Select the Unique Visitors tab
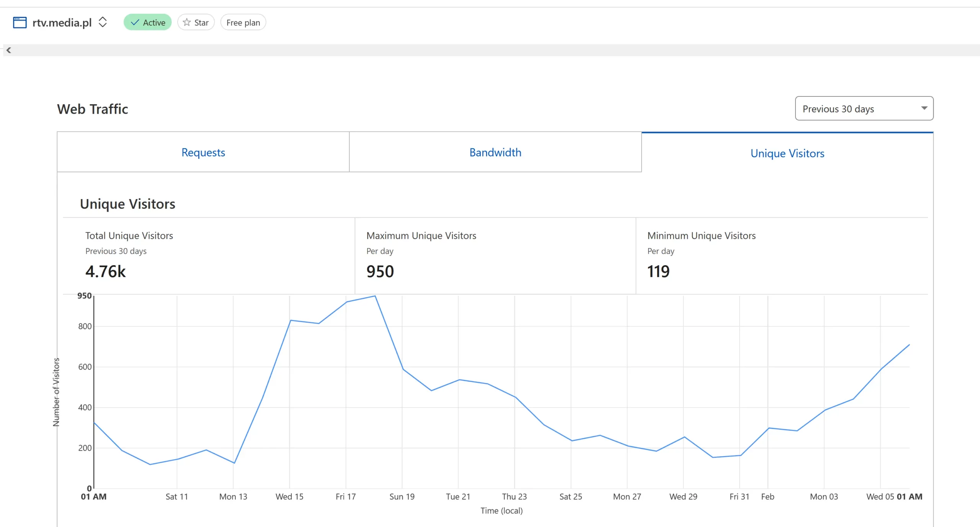This screenshot has width=980, height=527. click(787, 153)
